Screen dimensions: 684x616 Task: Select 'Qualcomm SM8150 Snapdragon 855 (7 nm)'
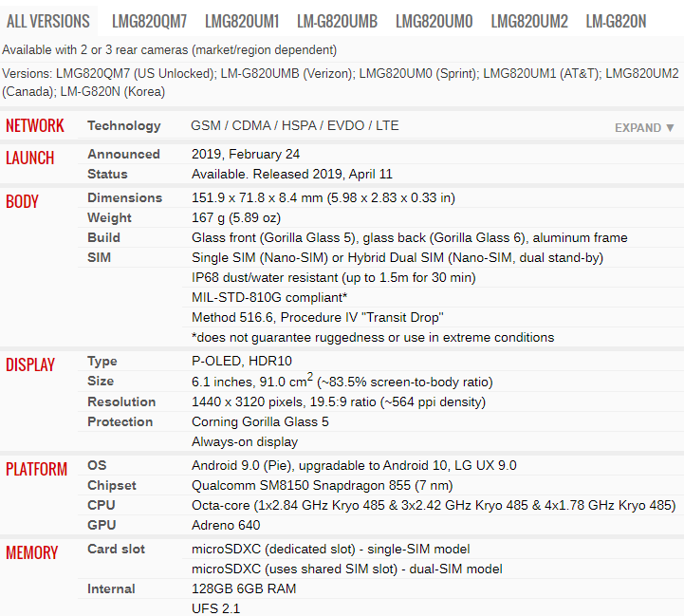point(323,485)
